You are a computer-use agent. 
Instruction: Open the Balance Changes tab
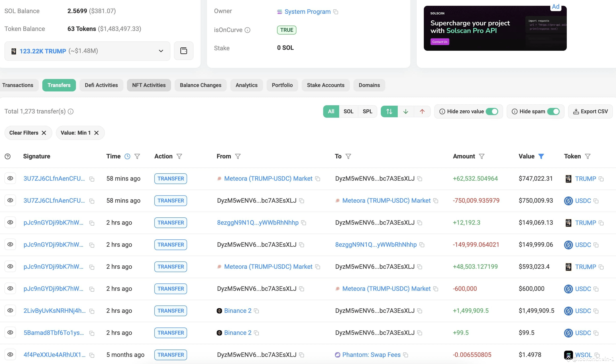click(200, 85)
